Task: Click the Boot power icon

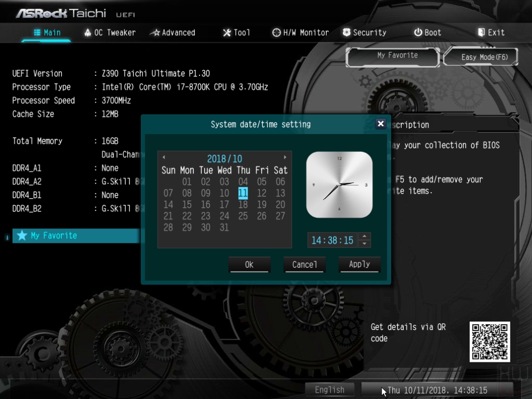Action: tap(418, 32)
